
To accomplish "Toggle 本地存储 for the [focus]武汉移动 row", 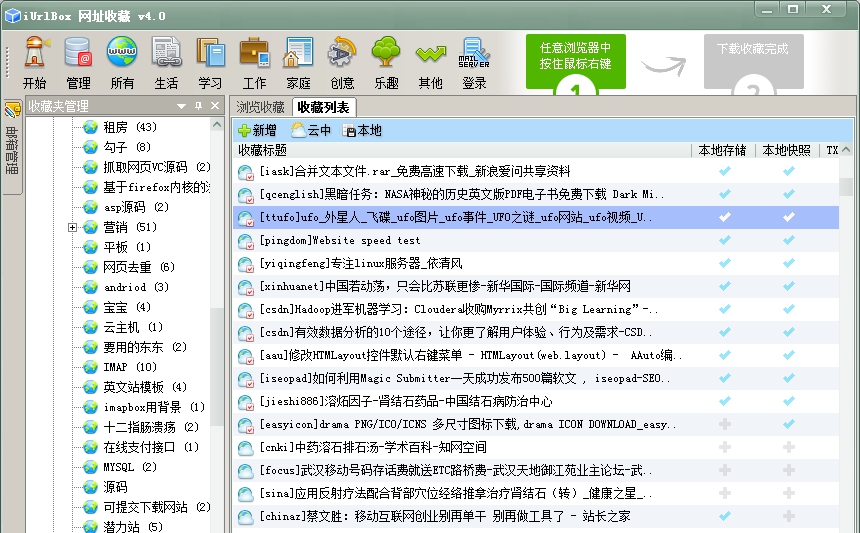I will click(725, 470).
